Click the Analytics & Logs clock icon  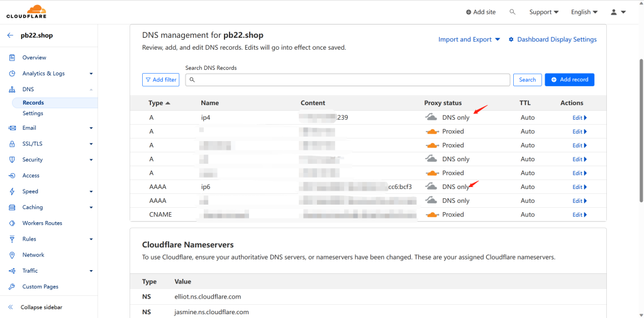pyautogui.click(x=13, y=74)
